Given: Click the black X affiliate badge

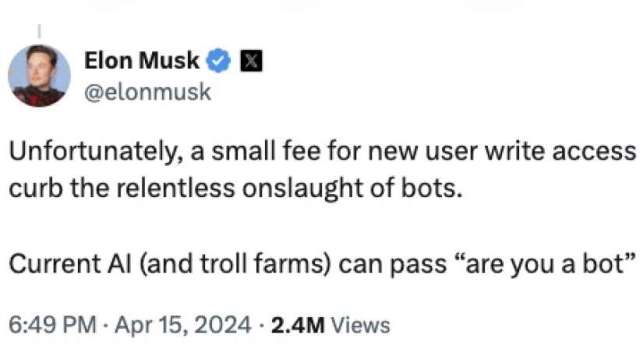Looking at the screenshot, I should click(x=251, y=60).
